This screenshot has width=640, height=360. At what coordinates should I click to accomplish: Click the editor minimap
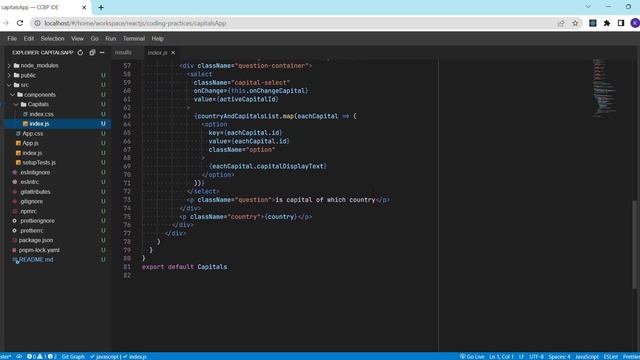pyautogui.click(x=604, y=88)
